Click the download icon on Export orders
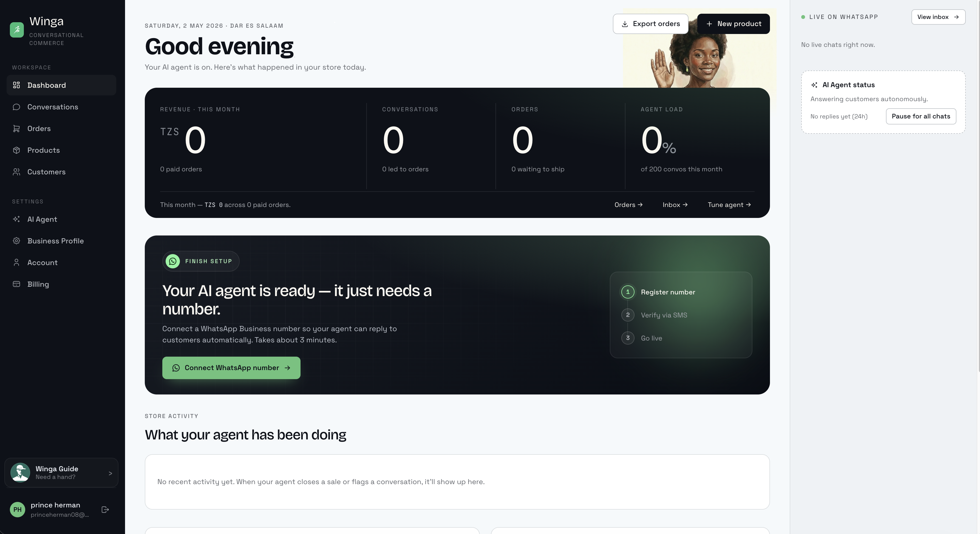 click(x=625, y=24)
